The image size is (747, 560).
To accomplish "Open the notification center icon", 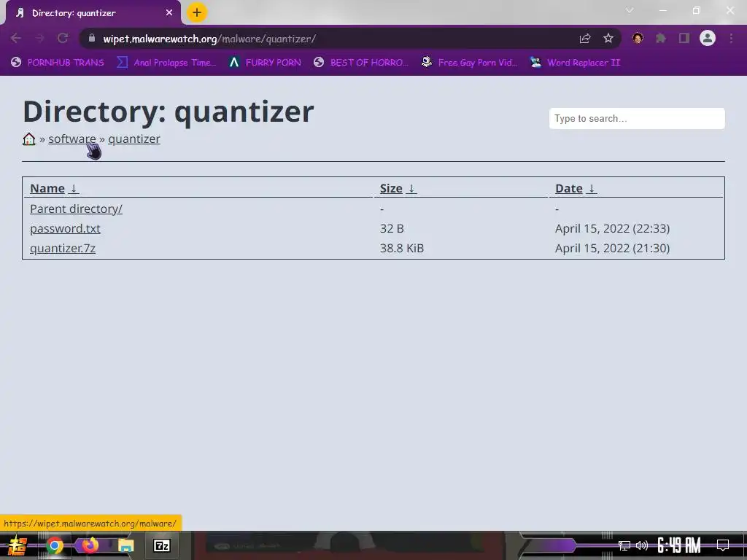I will click(x=723, y=545).
